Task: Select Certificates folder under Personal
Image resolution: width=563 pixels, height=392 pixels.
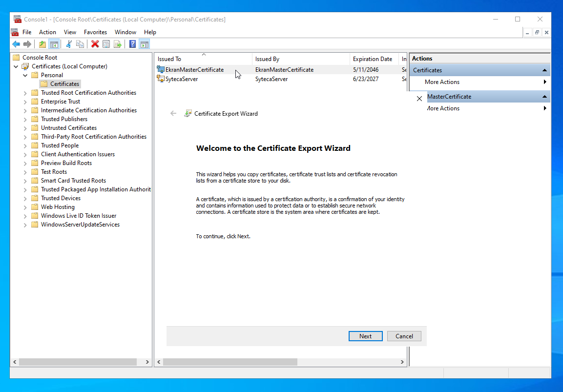Action: 64,84
